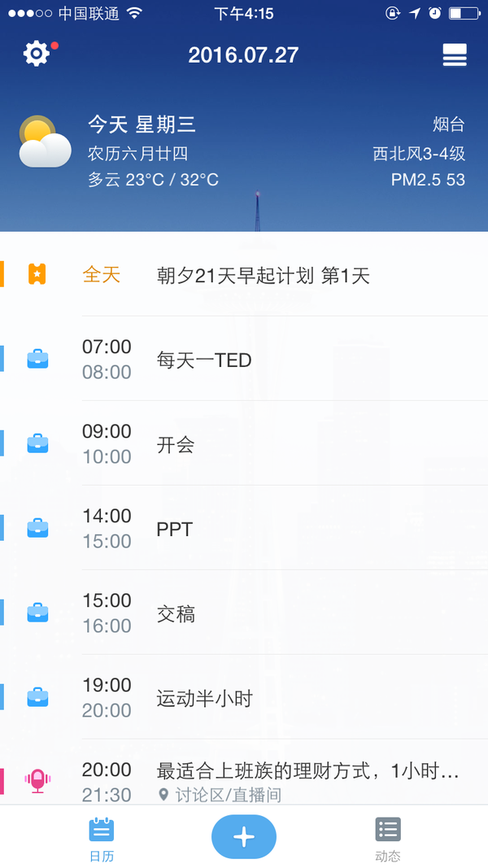
Task: Tap the pink microphone live broadcast icon
Action: point(37,781)
